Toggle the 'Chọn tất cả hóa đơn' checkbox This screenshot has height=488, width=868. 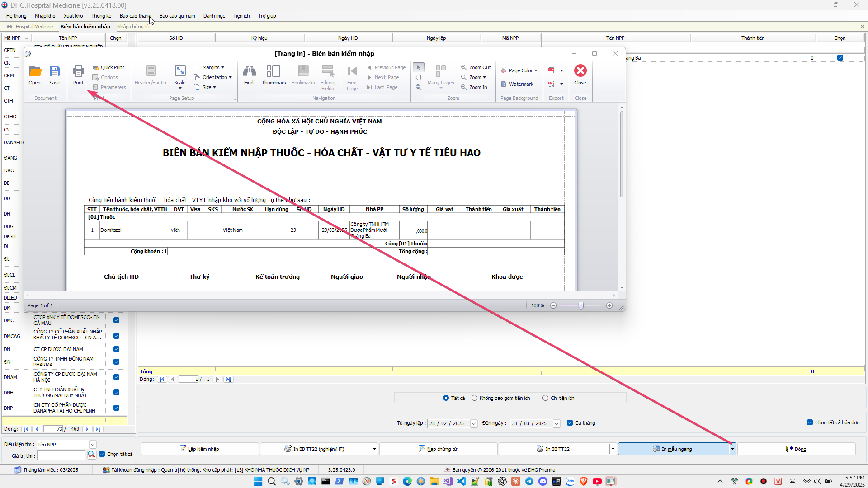point(810,422)
